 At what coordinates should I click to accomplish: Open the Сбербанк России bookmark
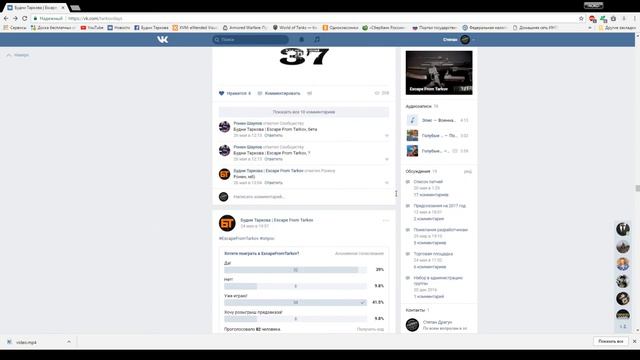point(383,27)
